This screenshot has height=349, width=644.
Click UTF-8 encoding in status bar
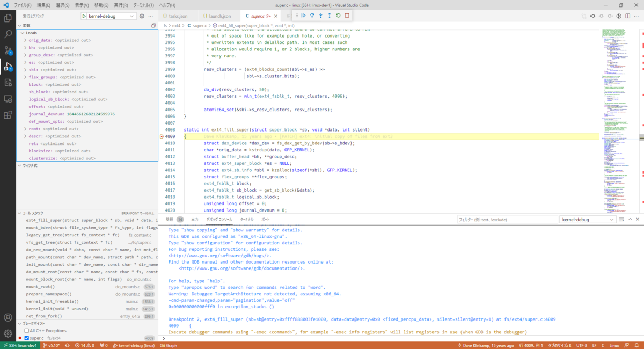coord(582,345)
